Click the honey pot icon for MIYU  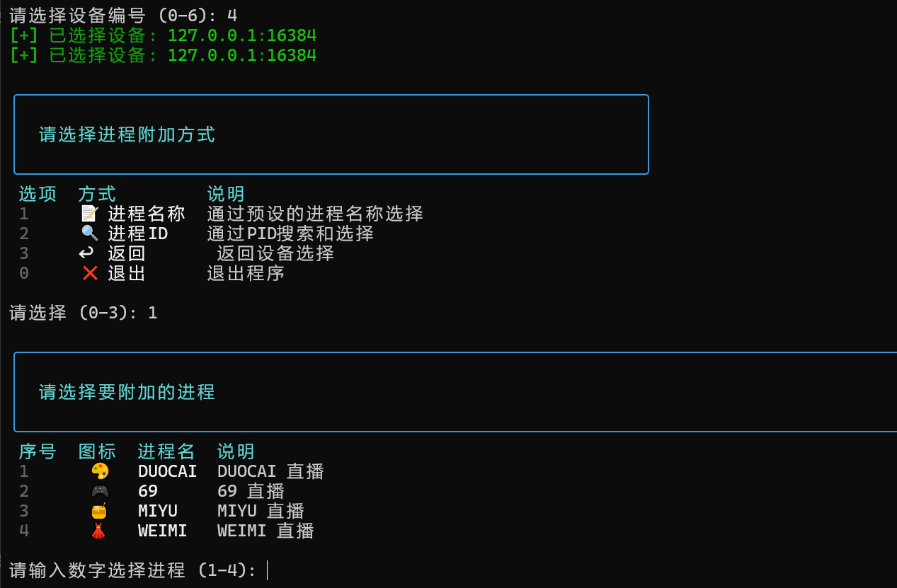[100, 511]
